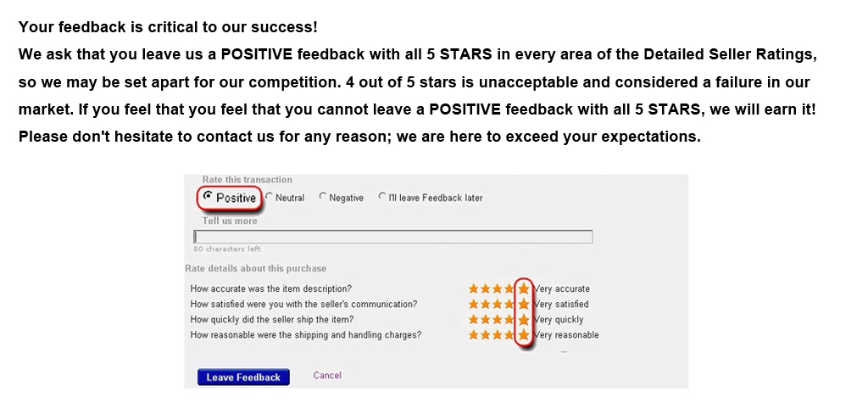Click the Cancel link

[327, 375]
